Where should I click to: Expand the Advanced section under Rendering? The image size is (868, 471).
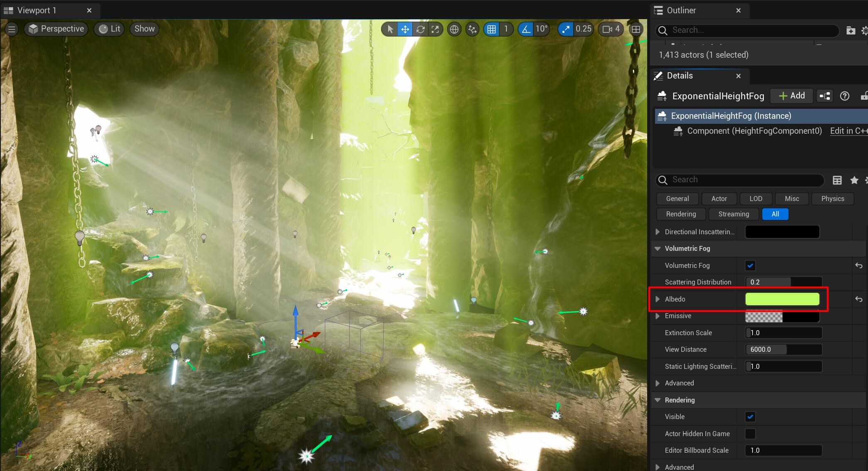[658, 467]
